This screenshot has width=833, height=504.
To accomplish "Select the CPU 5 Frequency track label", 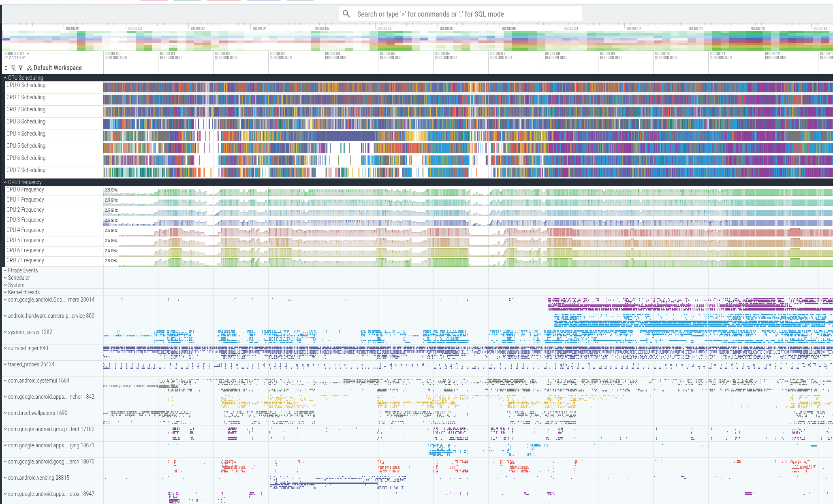I will [x=25, y=240].
